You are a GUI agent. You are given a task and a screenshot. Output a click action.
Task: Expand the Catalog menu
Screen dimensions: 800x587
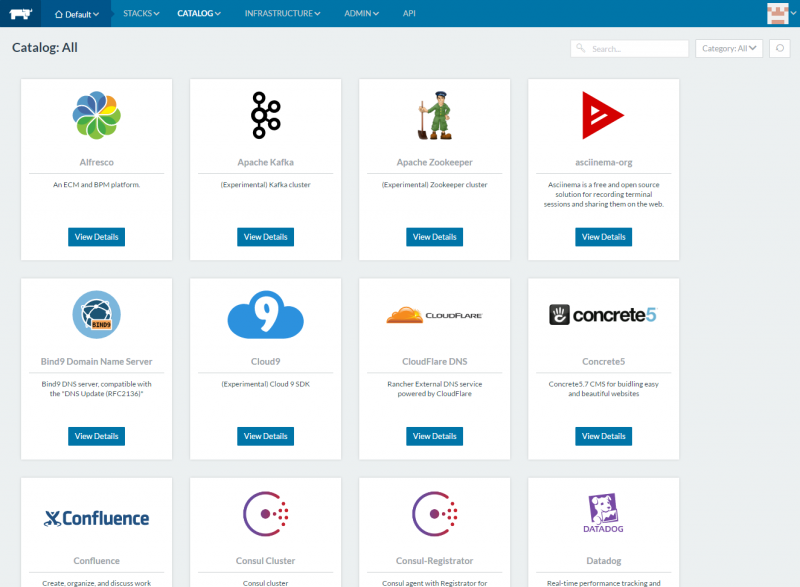click(199, 14)
